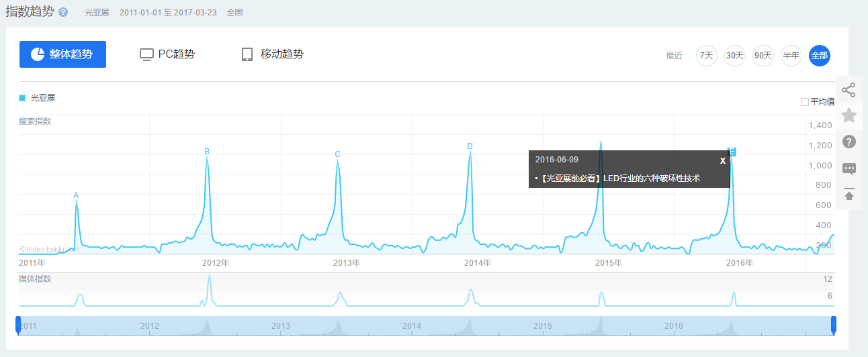The height and width of the screenshot is (357, 868).
Task: Close the 2016-06-09 news tooltip
Action: point(722,160)
